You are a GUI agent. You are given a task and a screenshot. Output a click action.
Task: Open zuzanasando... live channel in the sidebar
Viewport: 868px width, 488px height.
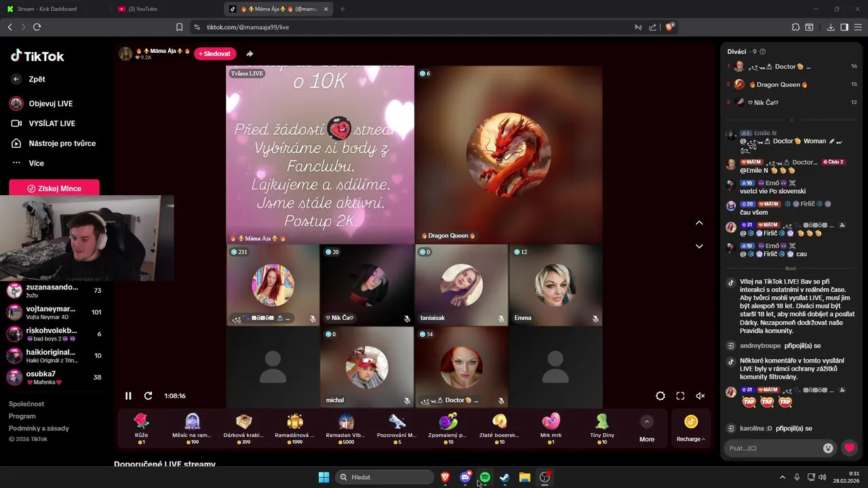click(x=55, y=291)
